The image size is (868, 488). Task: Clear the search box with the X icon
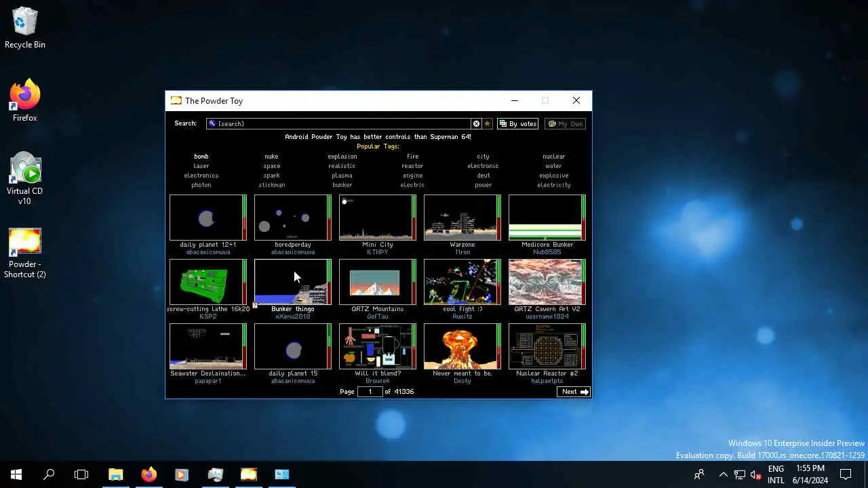[x=476, y=123]
